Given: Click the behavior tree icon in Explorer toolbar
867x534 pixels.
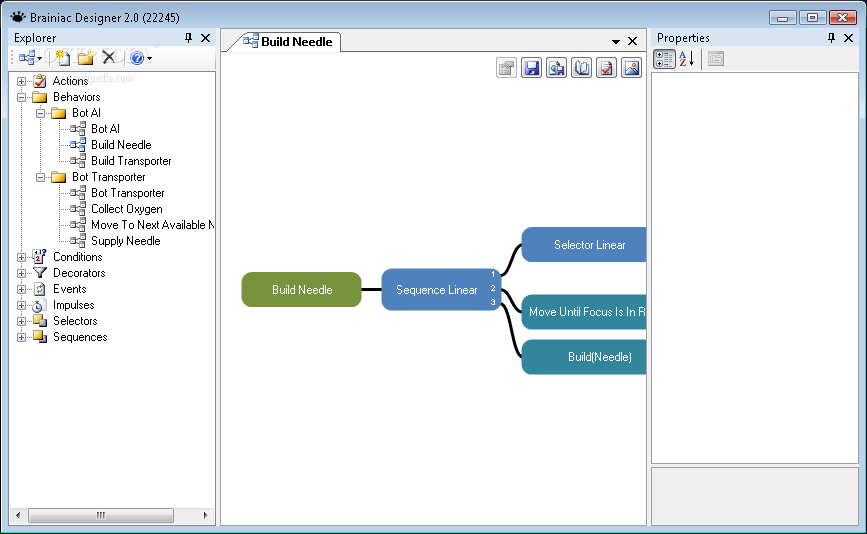Looking at the screenshot, I should (x=27, y=57).
